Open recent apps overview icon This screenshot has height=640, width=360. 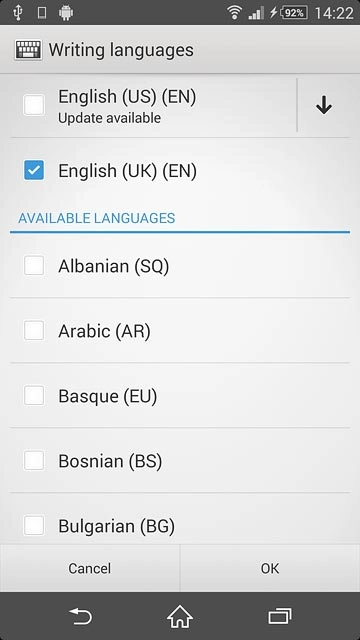click(x=280, y=616)
